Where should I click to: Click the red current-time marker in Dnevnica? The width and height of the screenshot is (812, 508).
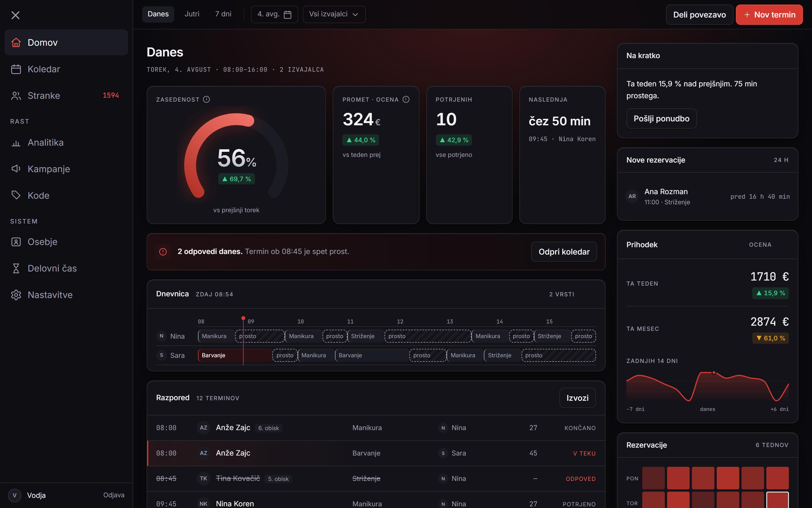point(243,318)
